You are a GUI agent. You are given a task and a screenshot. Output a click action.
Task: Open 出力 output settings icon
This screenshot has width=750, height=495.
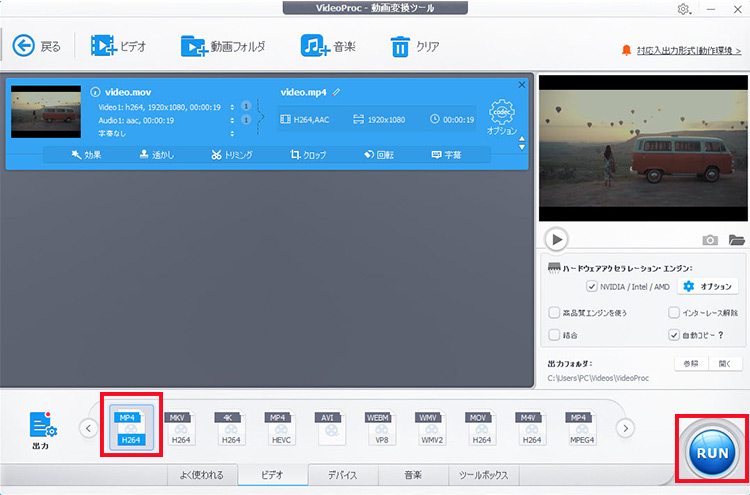coord(42,430)
